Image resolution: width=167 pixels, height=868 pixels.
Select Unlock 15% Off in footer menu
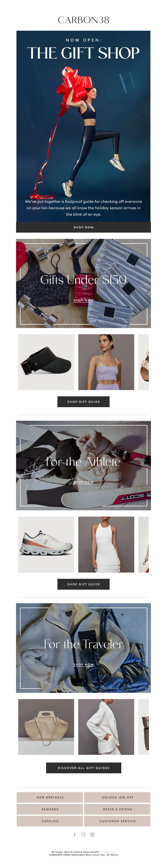(118, 797)
